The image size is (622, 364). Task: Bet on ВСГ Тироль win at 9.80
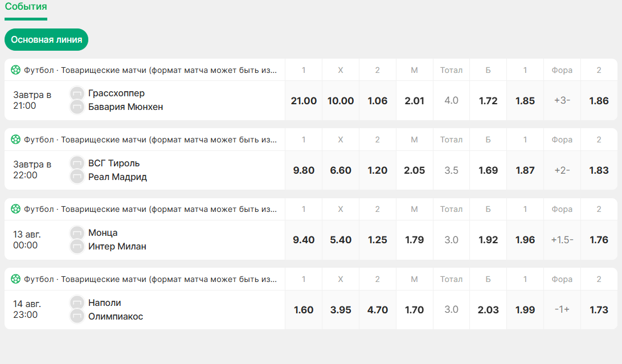[304, 170]
